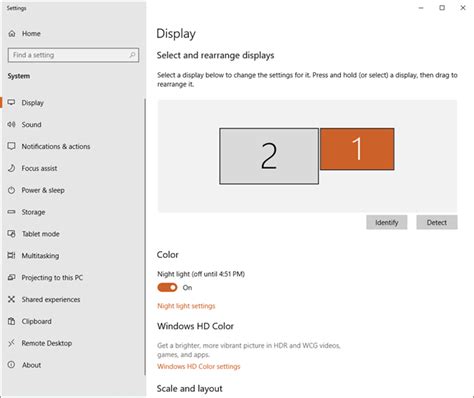Open the Sound settings label
The image size is (474, 398).
click(x=31, y=125)
